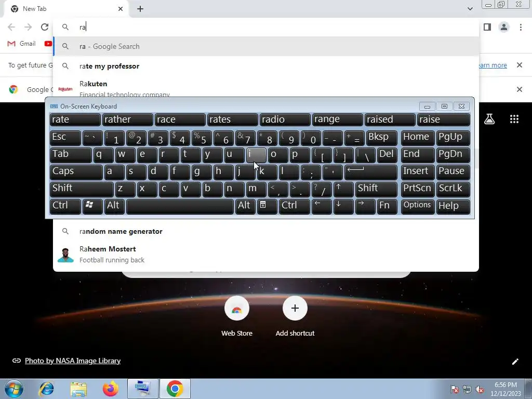532x399 pixels.
Task: Choose 'random name generator' suggestion
Action: pos(266,231)
